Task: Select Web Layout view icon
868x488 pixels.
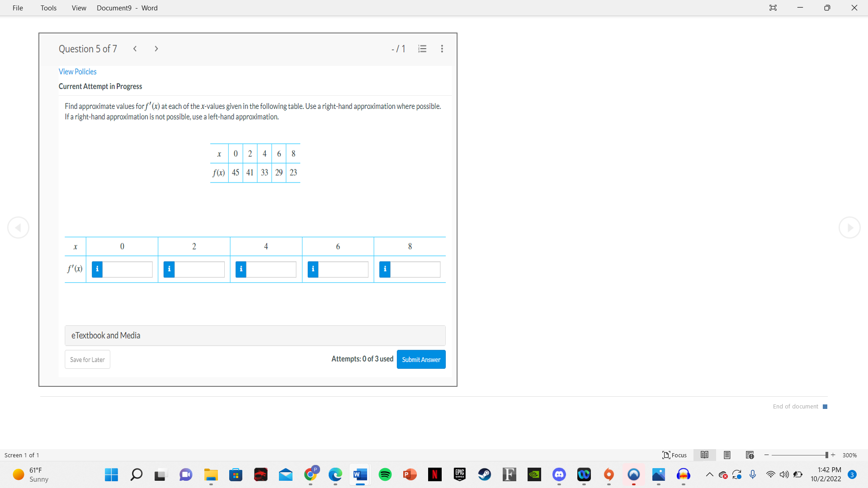Action: (750, 455)
